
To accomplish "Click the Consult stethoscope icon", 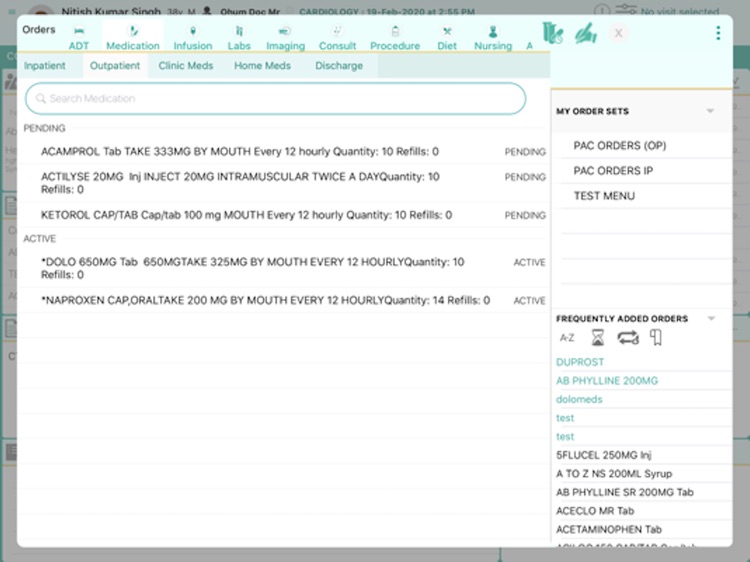I will pos(338,31).
